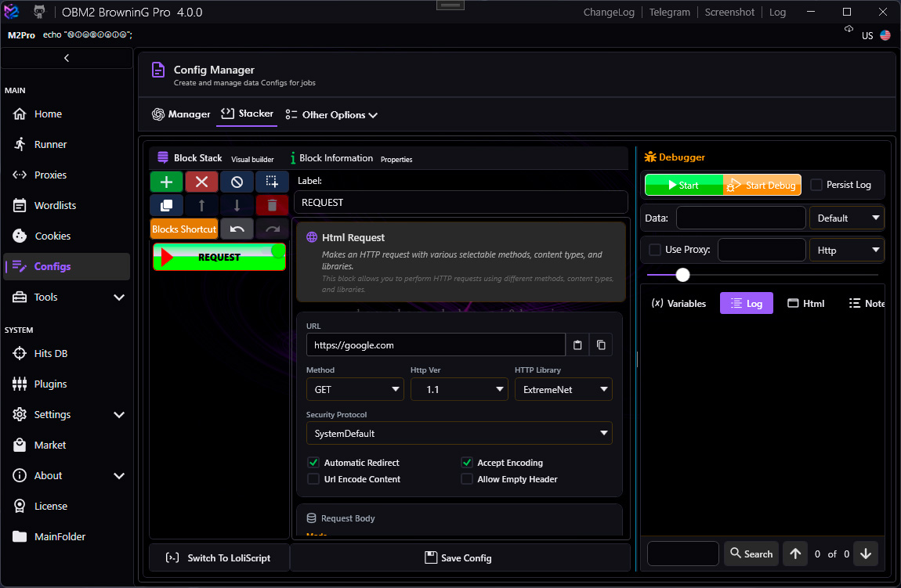Click the select-all blocks icon

(x=272, y=182)
